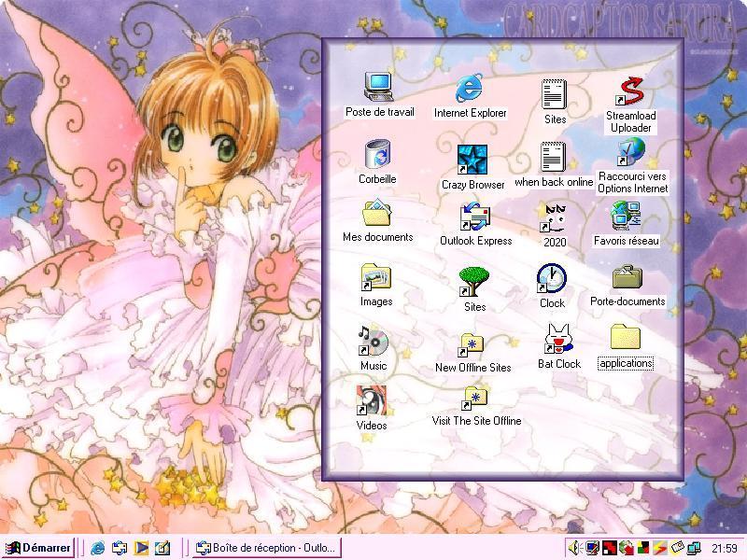Click the lightning bolt tray icon
This screenshot has height=560, width=747.
pos(660,548)
